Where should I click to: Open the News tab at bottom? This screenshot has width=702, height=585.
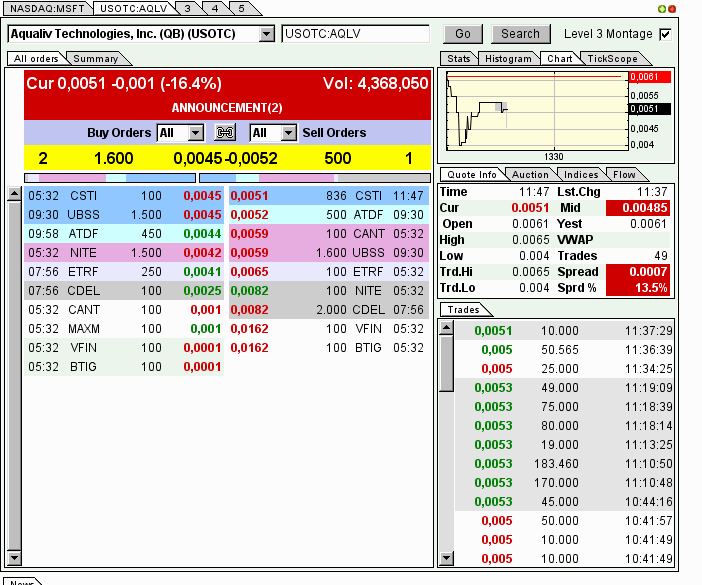coord(21,581)
